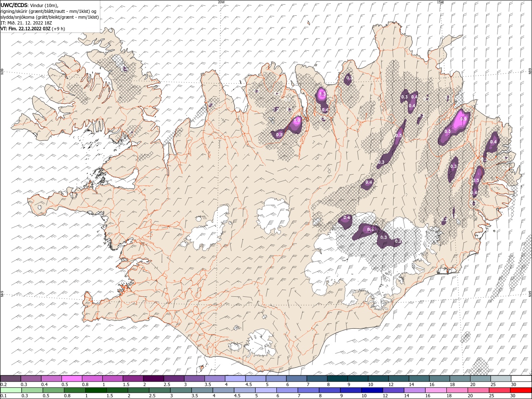Viewport: 532px width, 399px height.
Task: Click the pale grey swatch labeled 25 in upper legend
Action: [x=500, y=379]
